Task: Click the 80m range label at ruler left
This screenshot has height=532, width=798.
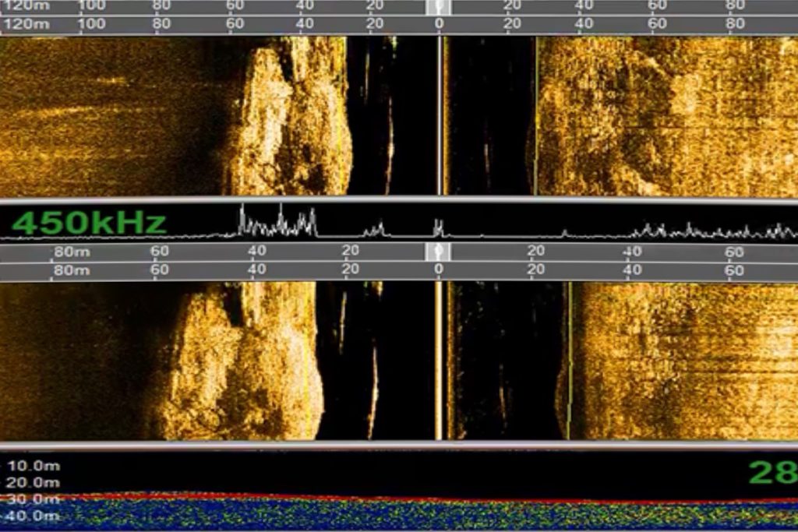Action: [x=70, y=270]
